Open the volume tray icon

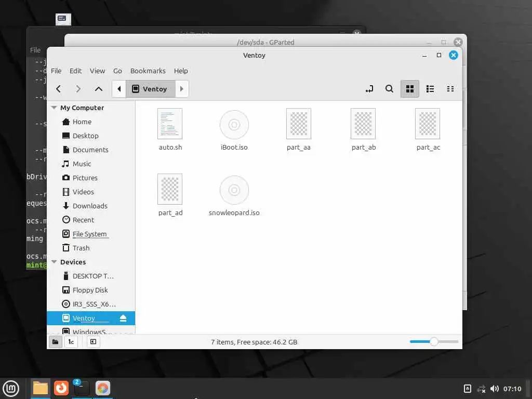point(495,389)
